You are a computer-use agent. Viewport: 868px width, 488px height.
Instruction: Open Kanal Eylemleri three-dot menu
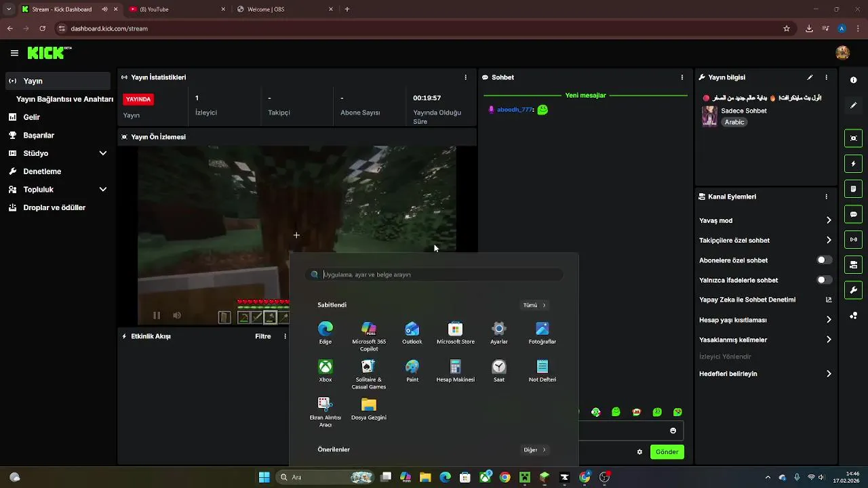(826, 197)
